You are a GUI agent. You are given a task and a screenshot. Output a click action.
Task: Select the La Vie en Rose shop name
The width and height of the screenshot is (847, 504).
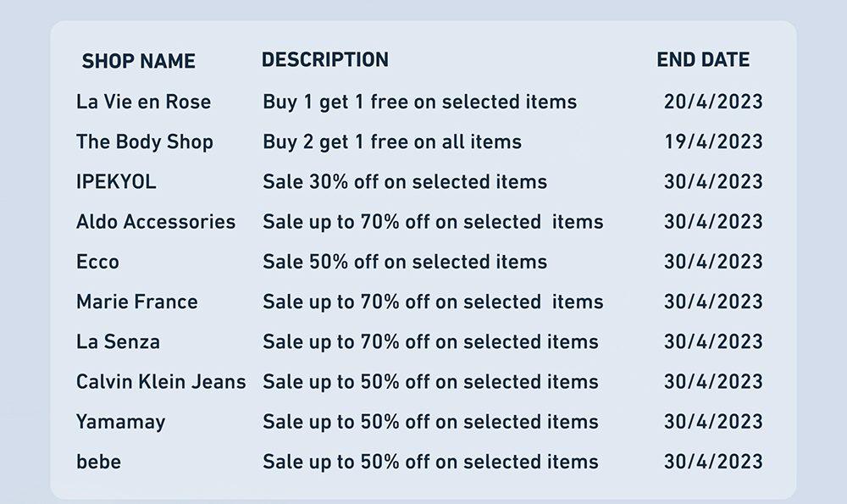[x=143, y=102]
